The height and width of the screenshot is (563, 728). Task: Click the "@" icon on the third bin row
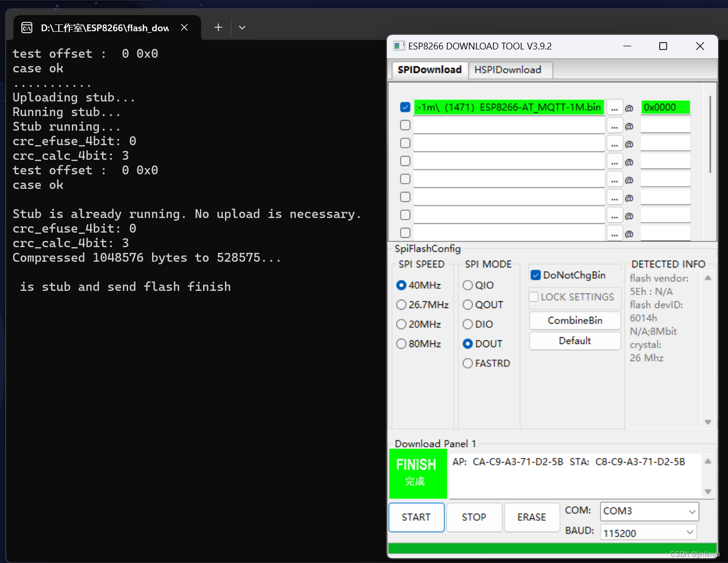629,144
